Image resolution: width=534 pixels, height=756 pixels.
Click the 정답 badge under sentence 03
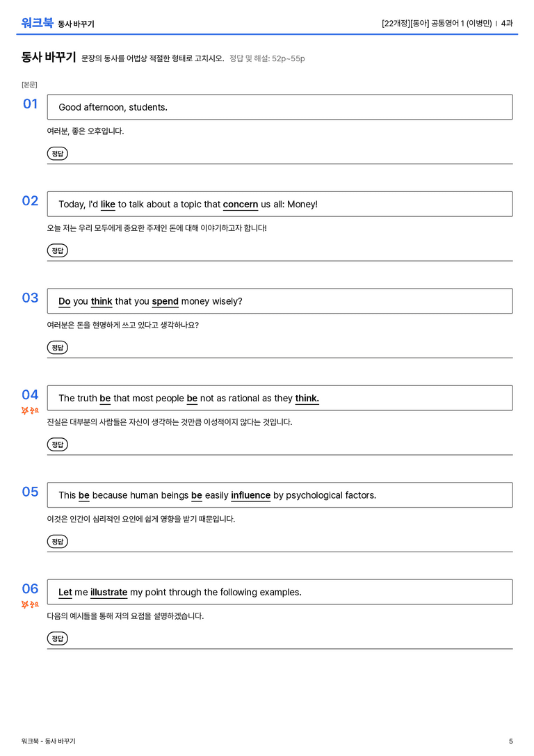tap(57, 347)
